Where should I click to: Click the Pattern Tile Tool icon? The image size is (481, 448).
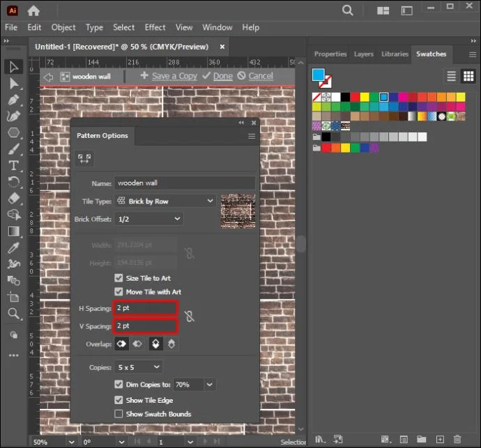pyautogui.click(x=84, y=159)
